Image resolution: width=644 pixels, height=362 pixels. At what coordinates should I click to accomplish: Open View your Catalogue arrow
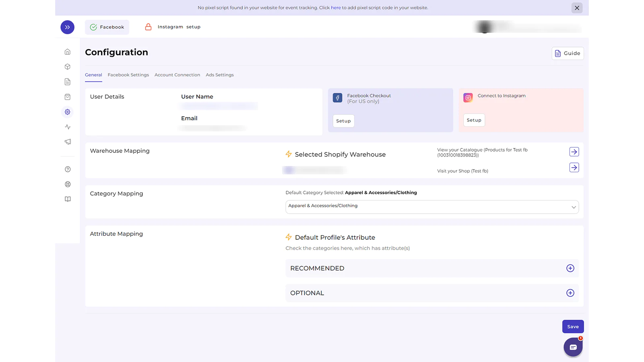(574, 152)
